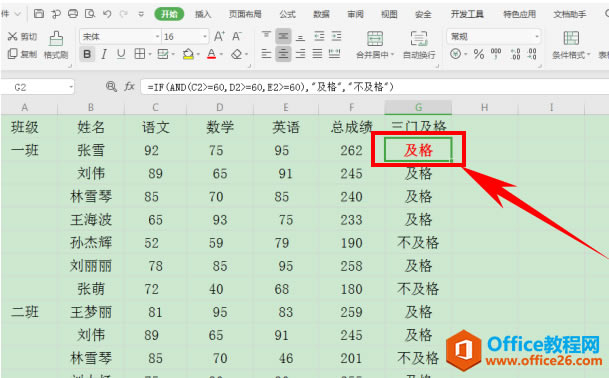
Task: Increase the cell indent
Action: tap(336, 37)
